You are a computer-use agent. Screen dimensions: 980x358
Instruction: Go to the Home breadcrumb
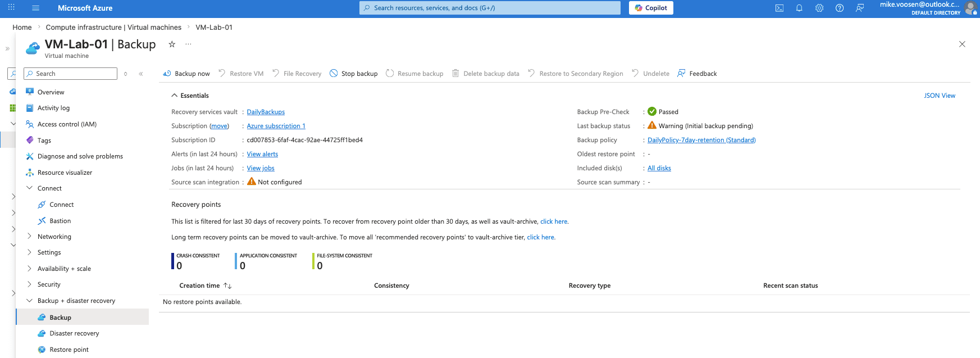[x=22, y=27]
